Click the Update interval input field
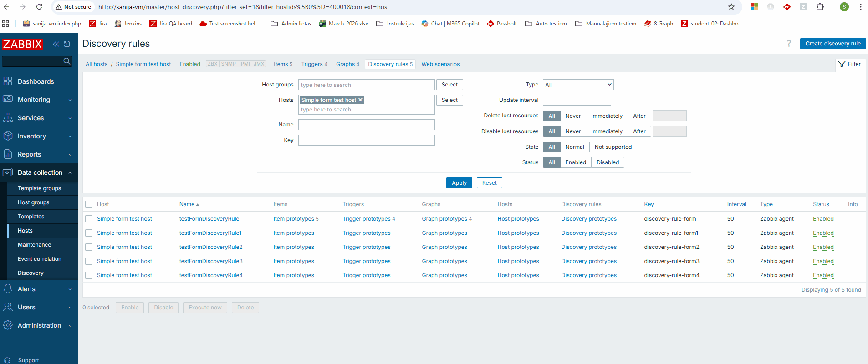This screenshot has height=364, width=868. pos(577,100)
